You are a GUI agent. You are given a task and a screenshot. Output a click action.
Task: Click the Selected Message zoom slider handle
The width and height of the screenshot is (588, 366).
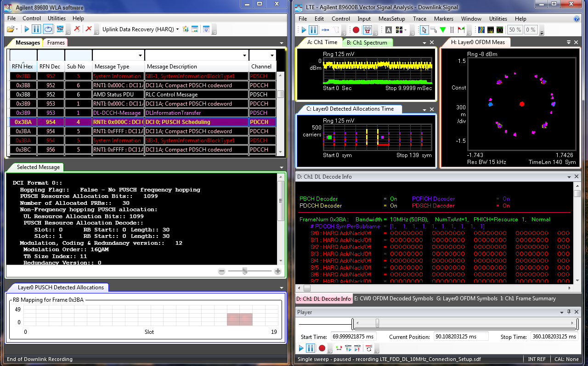(x=245, y=271)
